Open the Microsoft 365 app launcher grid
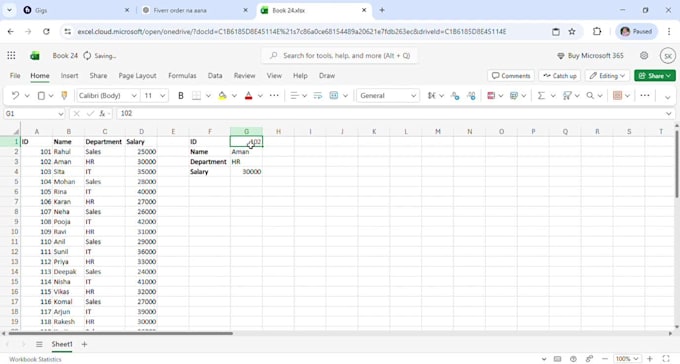 (11, 56)
